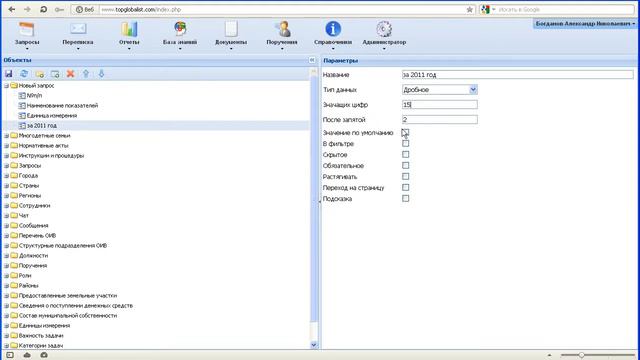The width and height of the screenshot is (640, 360).
Task: Enable the Переход на страницу checkbox
Action: (405, 187)
